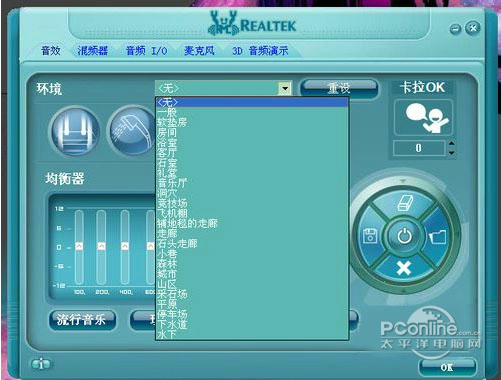Choose 软垫房 in the environment list
The width and height of the screenshot is (501, 380).
252,122
